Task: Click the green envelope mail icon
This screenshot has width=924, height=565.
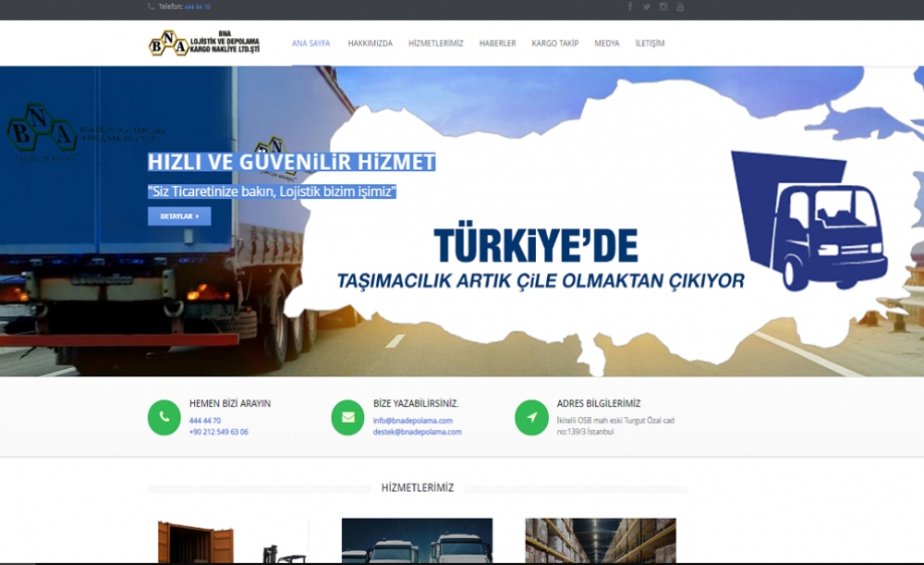Action: click(x=347, y=417)
